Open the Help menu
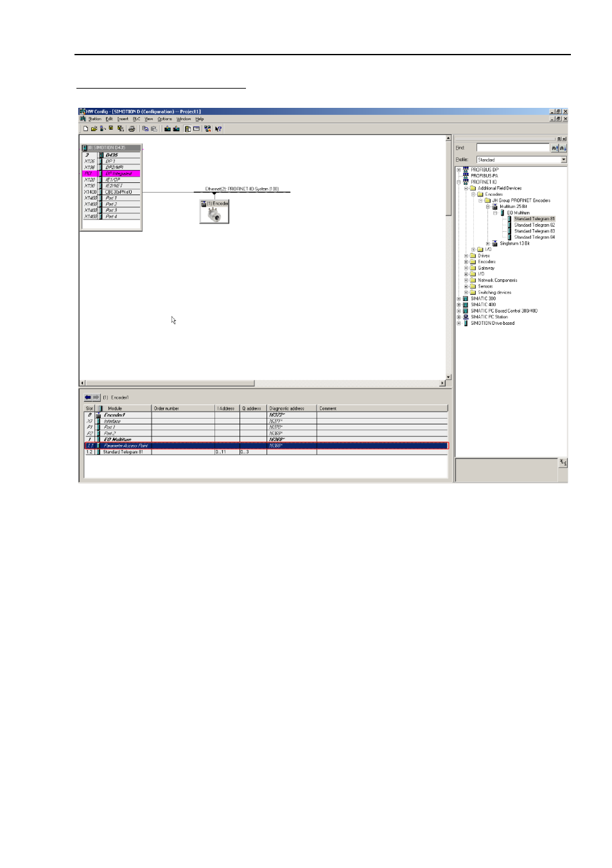Image resolution: width=612 pixels, height=868 pixels. pos(200,119)
